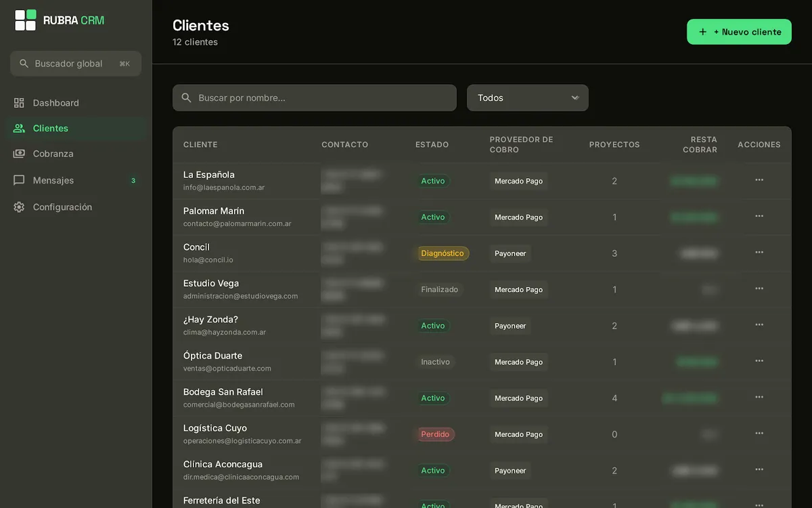Open actions menu for ¿Hay Zonda?
The width and height of the screenshot is (812, 508).
[759, 325]
